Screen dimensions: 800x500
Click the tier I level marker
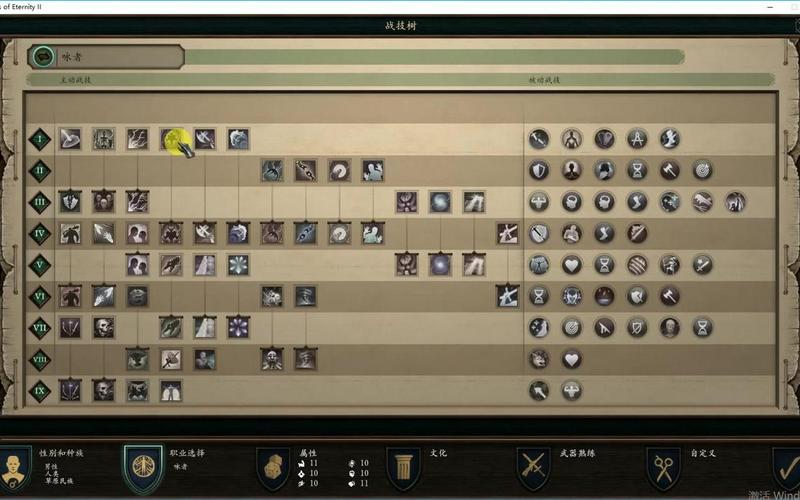click(x=40, y=139)
